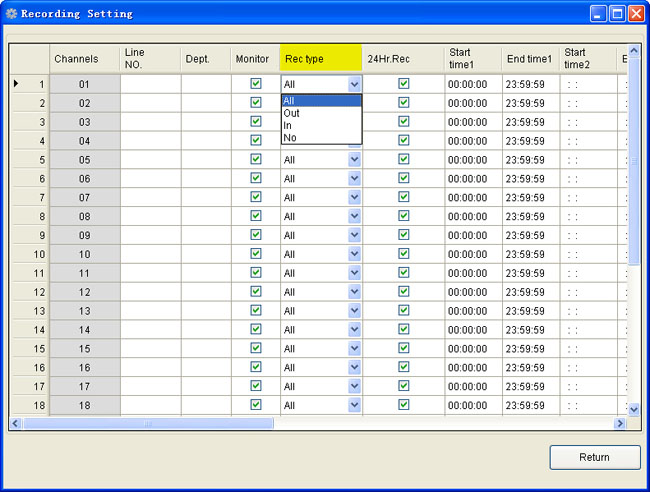Expand Rec type combo box on row 12

point(354,292)
